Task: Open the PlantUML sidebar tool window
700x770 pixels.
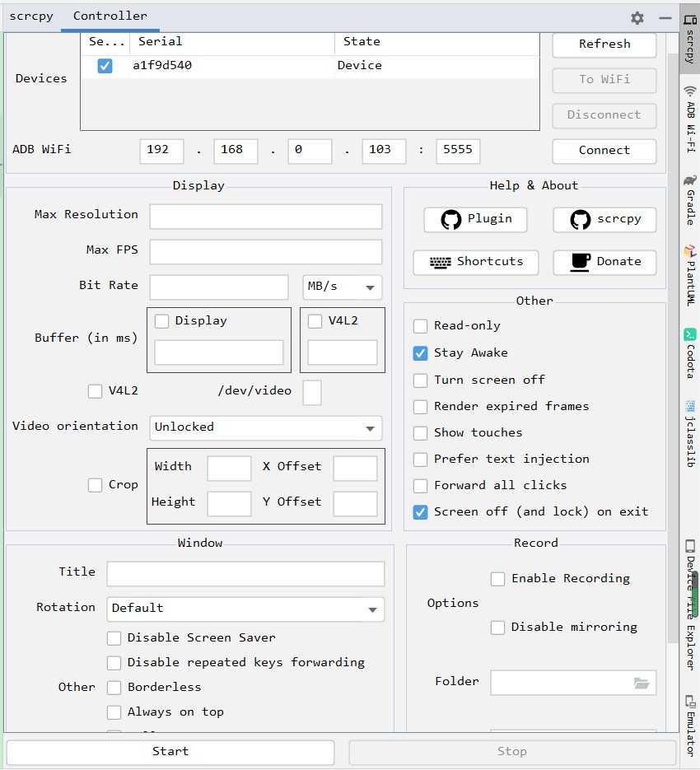Action: (690, 276)
